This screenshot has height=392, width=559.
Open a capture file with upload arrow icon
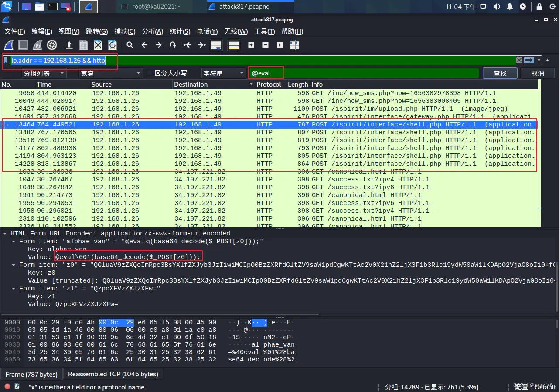pos(69,45)
